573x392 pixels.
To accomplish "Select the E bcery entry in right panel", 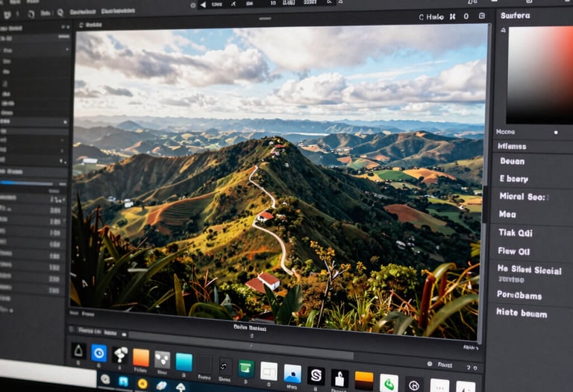I will (514, 179).
